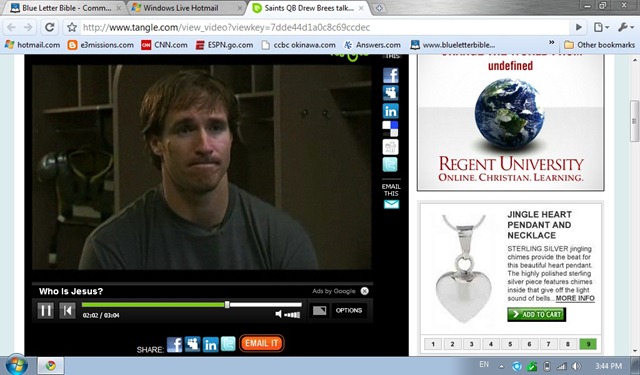The width and height of the screenshot is (640, 375).
Task: Go to product page 5
Action: click(x=510, y=344)
